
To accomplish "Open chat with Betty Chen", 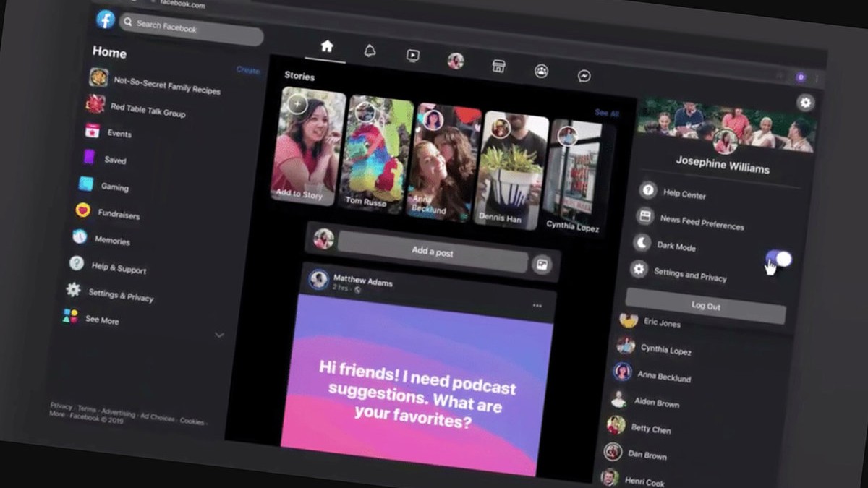I will coord(651,429).
